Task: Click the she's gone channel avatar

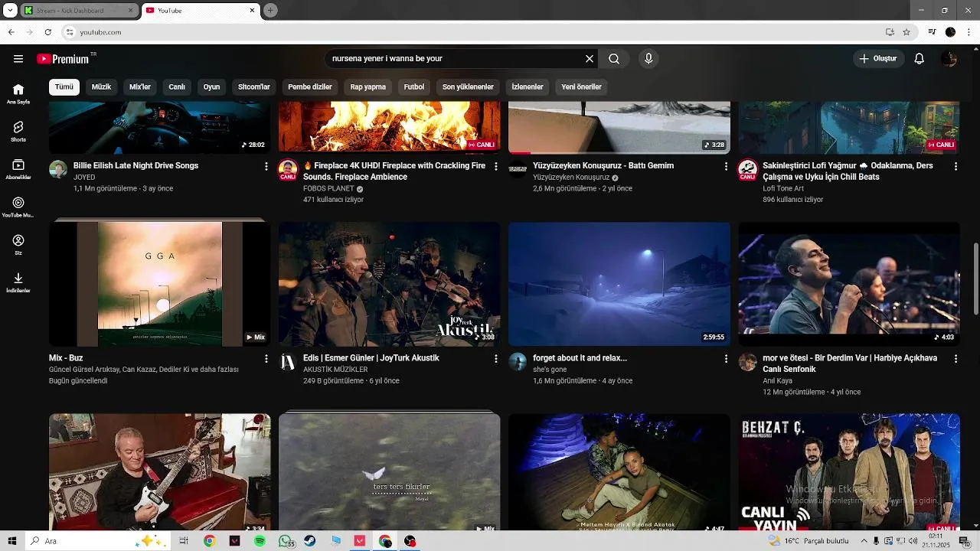Action: click(518, 361)
